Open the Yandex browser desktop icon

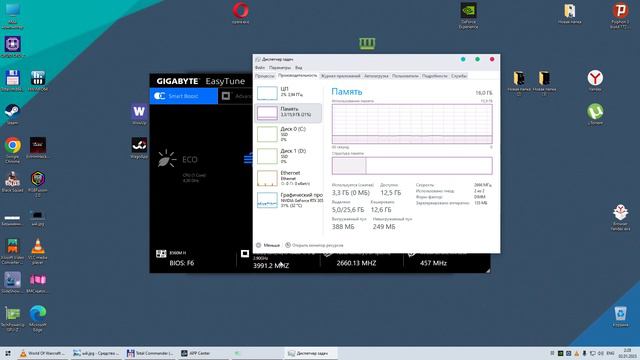[x=595, y=80]
